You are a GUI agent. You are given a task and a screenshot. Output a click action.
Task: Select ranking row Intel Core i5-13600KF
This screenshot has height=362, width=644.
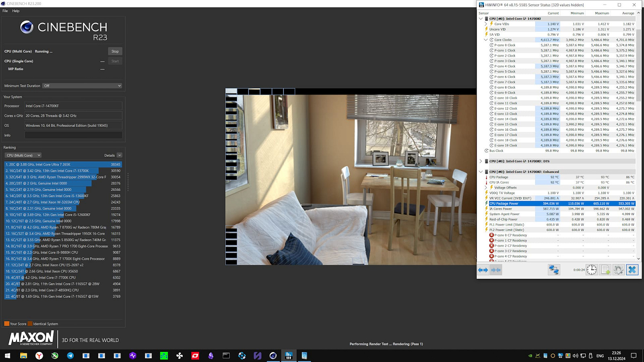(x=63, y=196)
